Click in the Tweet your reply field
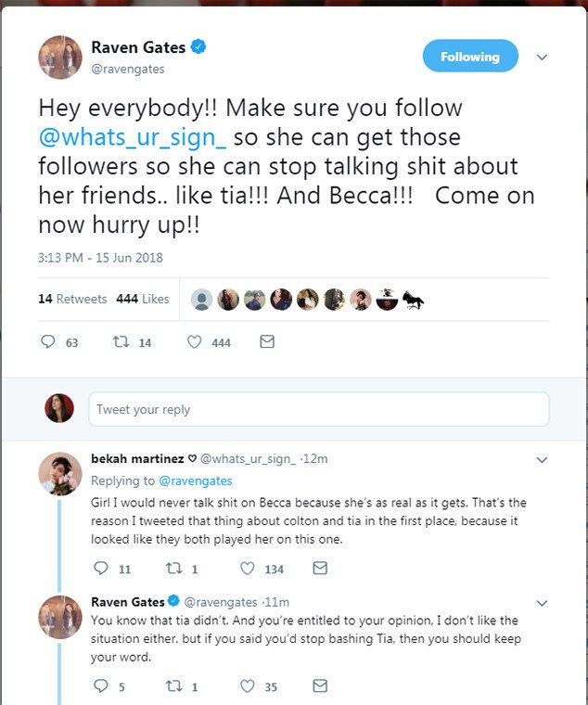Viewport: 588px width, 705px height. pyautogui.click(x=318, y=409)
